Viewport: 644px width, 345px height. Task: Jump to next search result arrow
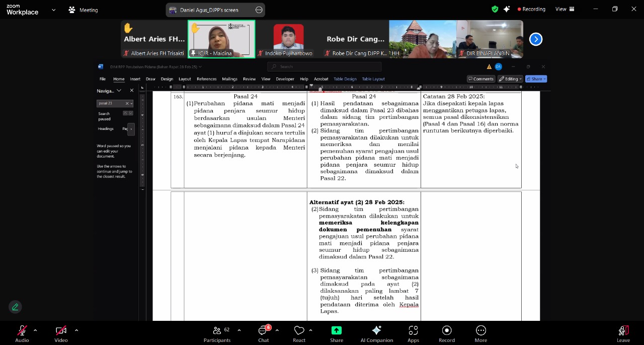point(131,113)
